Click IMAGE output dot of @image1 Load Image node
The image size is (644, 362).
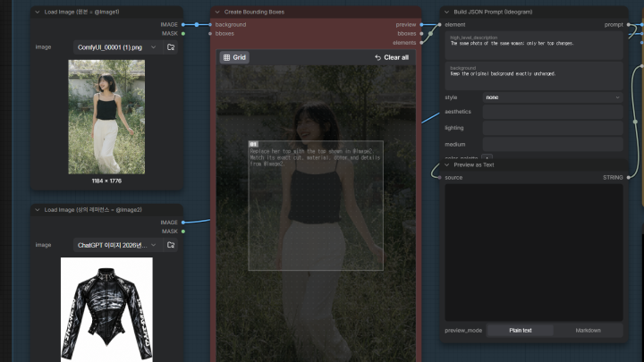point(183,25)
